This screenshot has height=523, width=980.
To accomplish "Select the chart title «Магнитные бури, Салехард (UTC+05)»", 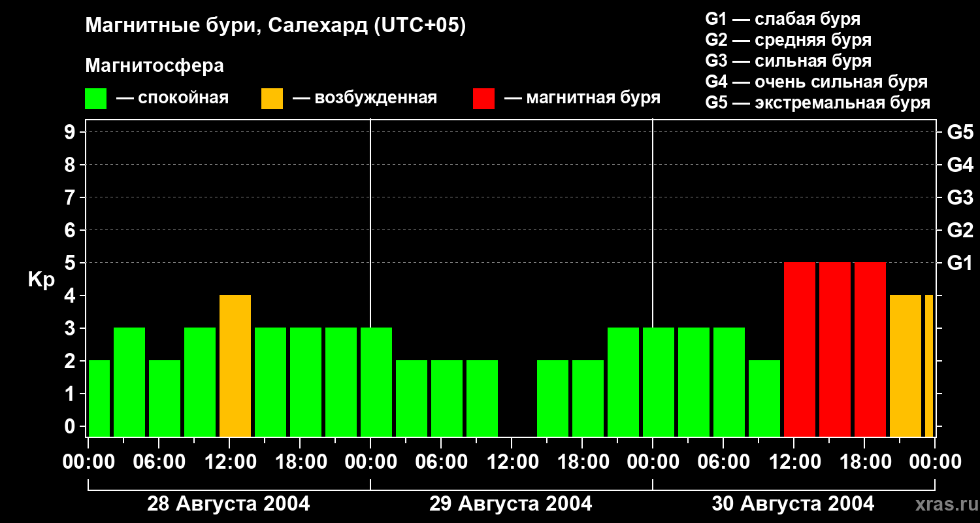I will (276, 26).
